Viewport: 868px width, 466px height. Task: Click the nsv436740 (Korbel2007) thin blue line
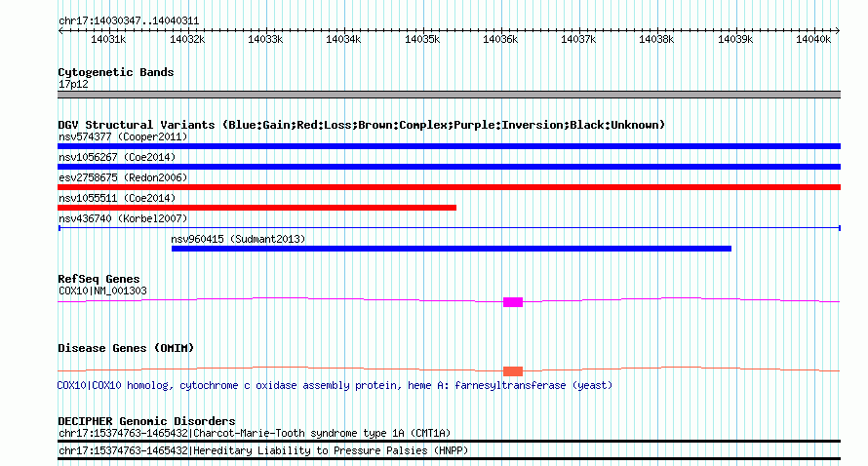pos(450,228)
